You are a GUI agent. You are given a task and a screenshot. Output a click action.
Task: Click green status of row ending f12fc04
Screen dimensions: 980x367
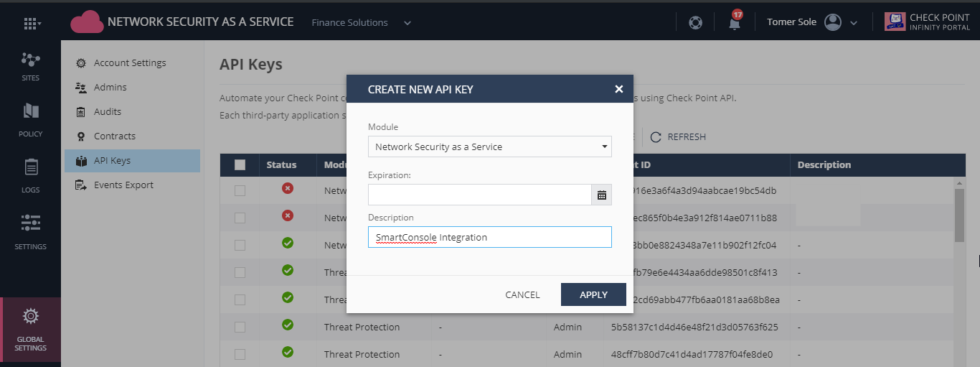[288, 243]
